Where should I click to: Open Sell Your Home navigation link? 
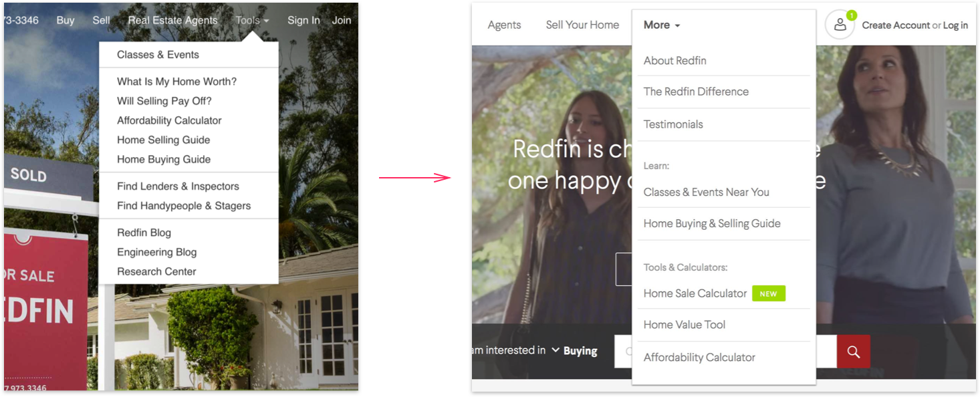coord(582,25)
